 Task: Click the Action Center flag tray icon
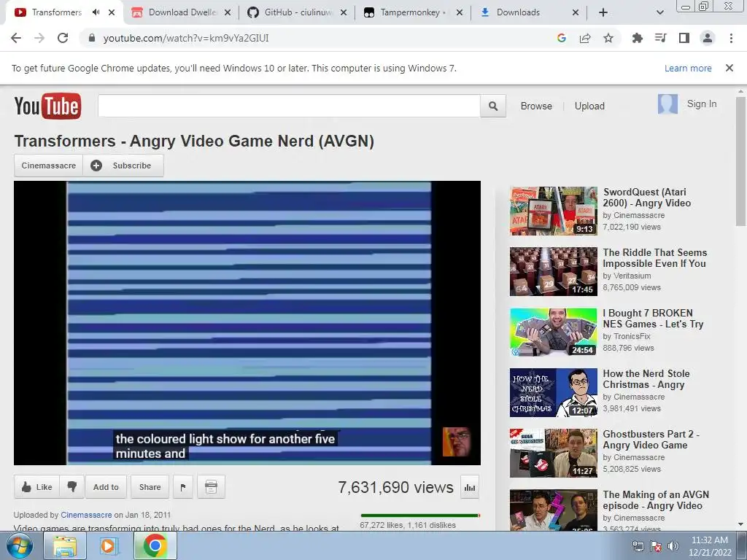click(x=656, y=546)
